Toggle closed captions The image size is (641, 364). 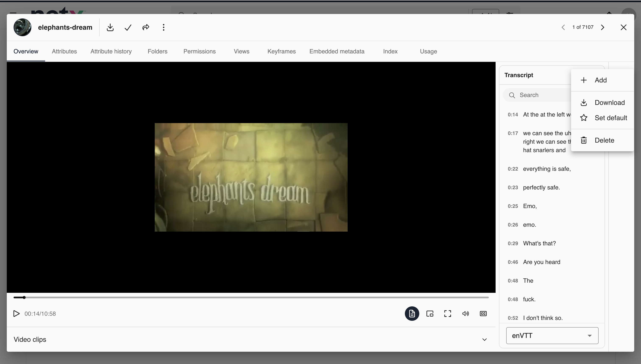[483, 314]
